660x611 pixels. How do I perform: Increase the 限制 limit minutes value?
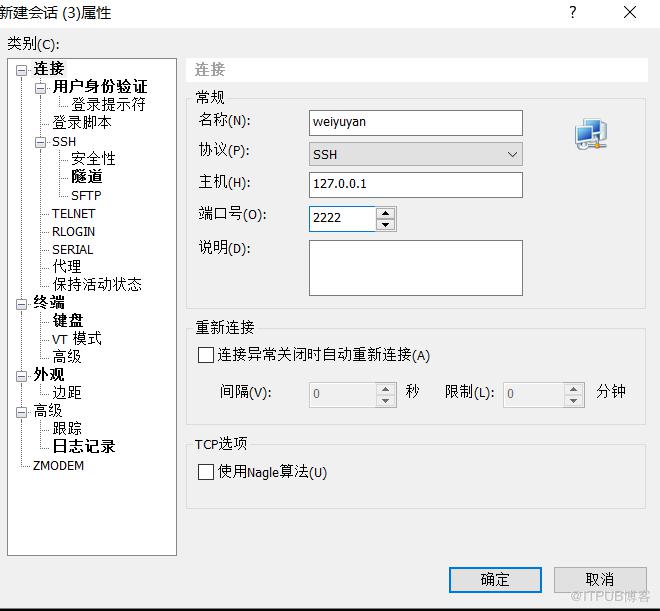(x=573, y=389)
